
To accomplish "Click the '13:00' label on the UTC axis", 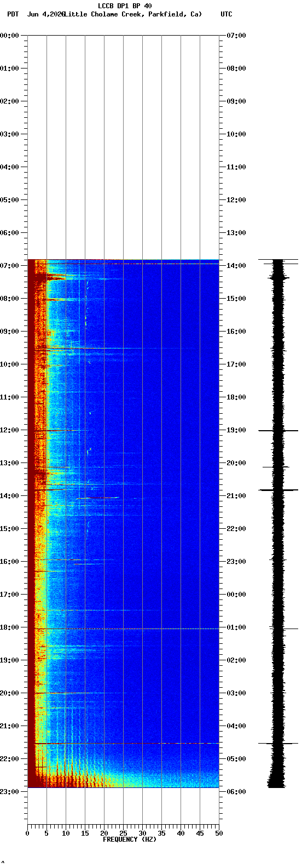I will coord(236,233).
